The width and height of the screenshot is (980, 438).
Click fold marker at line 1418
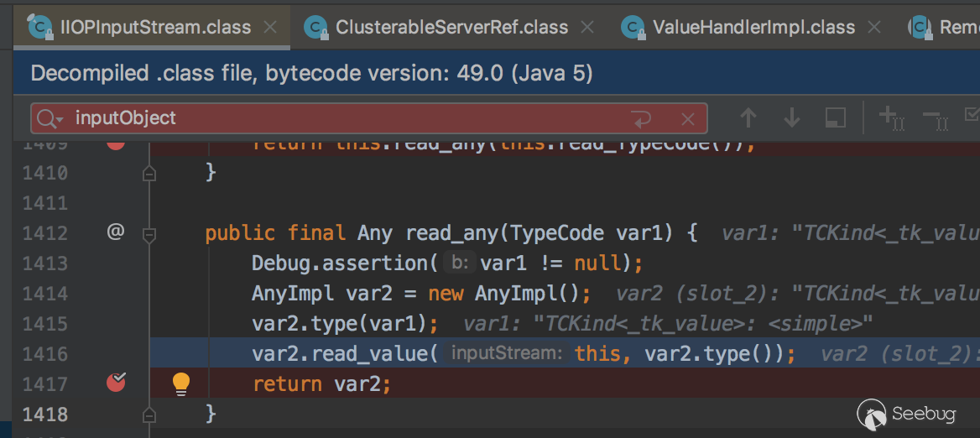click(x=149, y=414)
